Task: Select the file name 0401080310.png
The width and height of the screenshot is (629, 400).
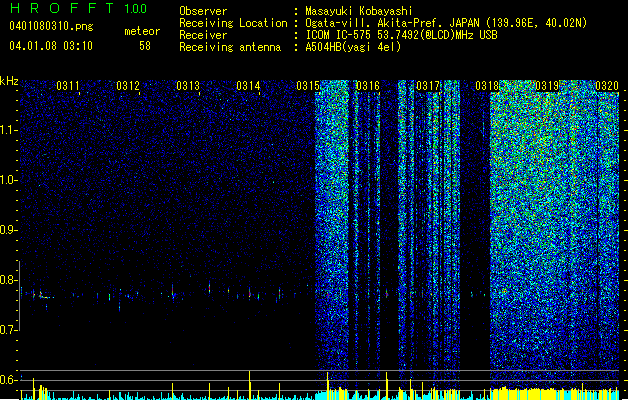Action: tap(51, 26)
